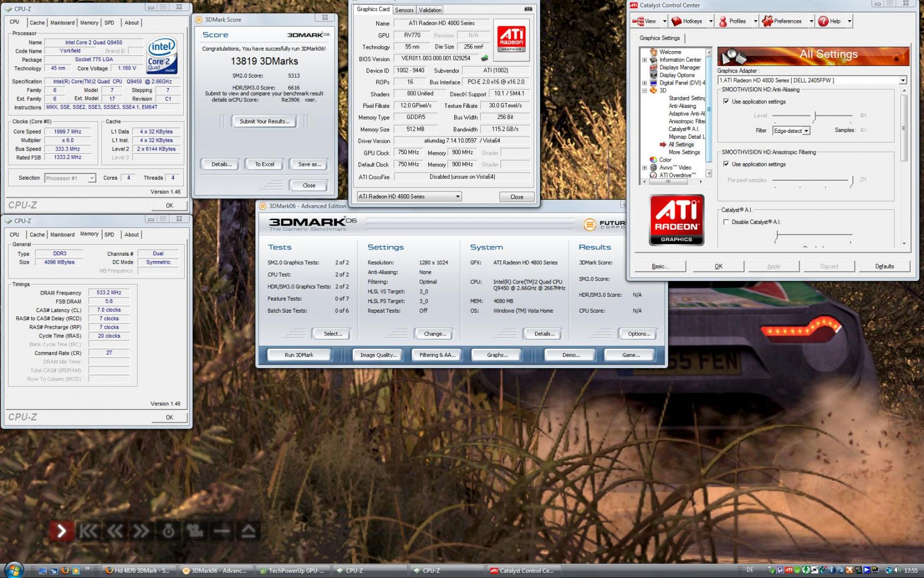
Task: Adjust the Anti-Aliasing Level slider
Action: tap(813, 115)
